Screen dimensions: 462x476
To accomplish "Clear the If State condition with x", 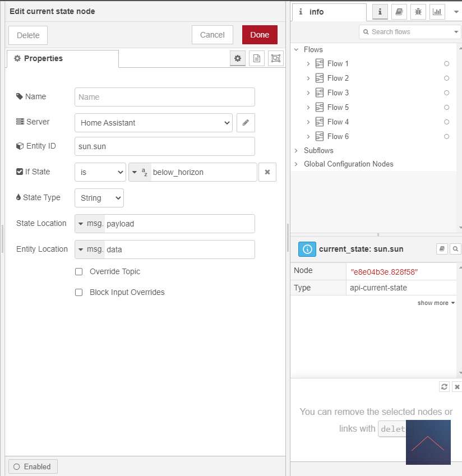I will 267,172.
